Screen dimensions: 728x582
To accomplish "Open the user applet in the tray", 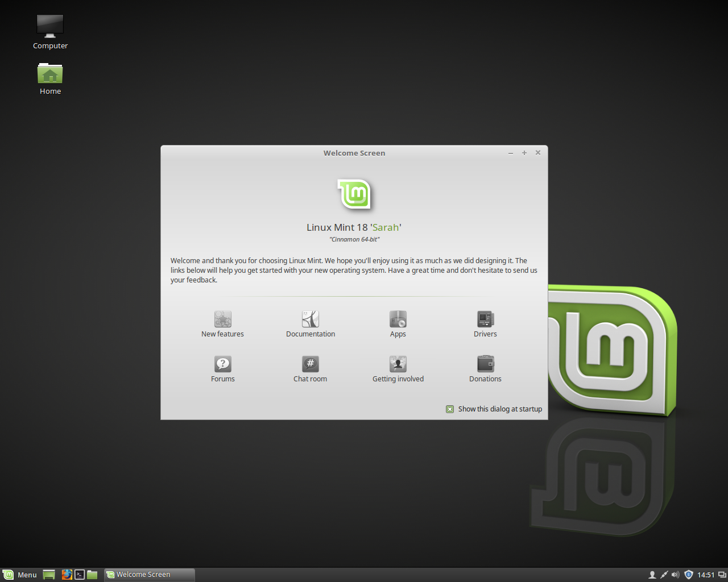I will pyautogui.click(x=652, y=575).
